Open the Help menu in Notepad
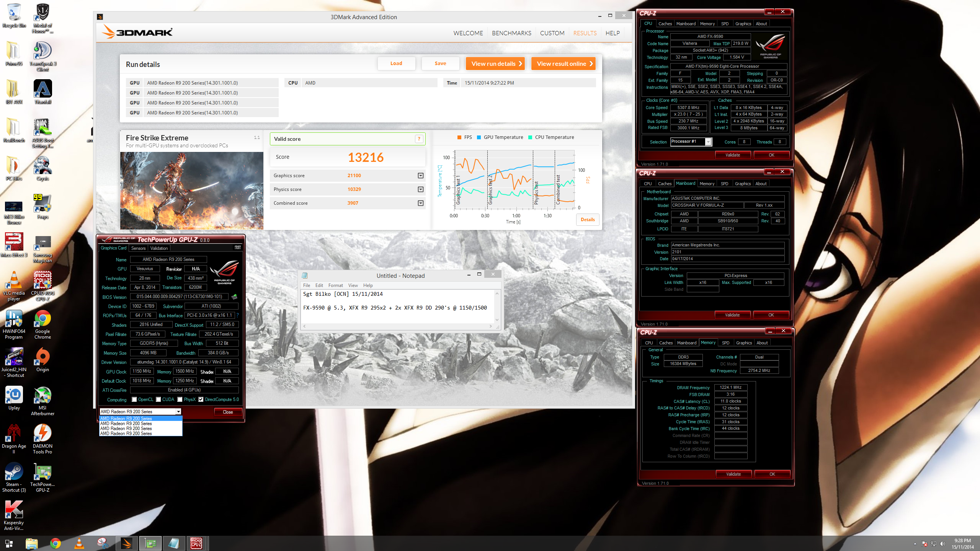 coord(367,285)
